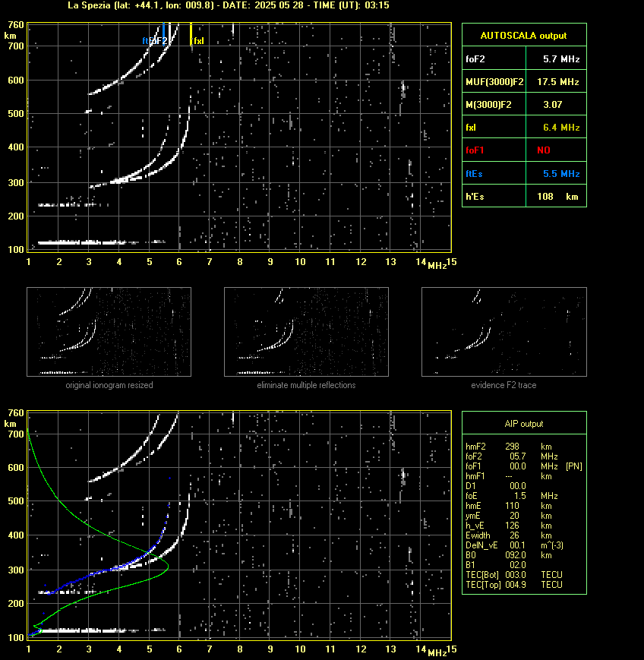This screenshot has height=660, width=644.
Task: Click the MUF(3000)F2 row label
Action: (494, 82)
